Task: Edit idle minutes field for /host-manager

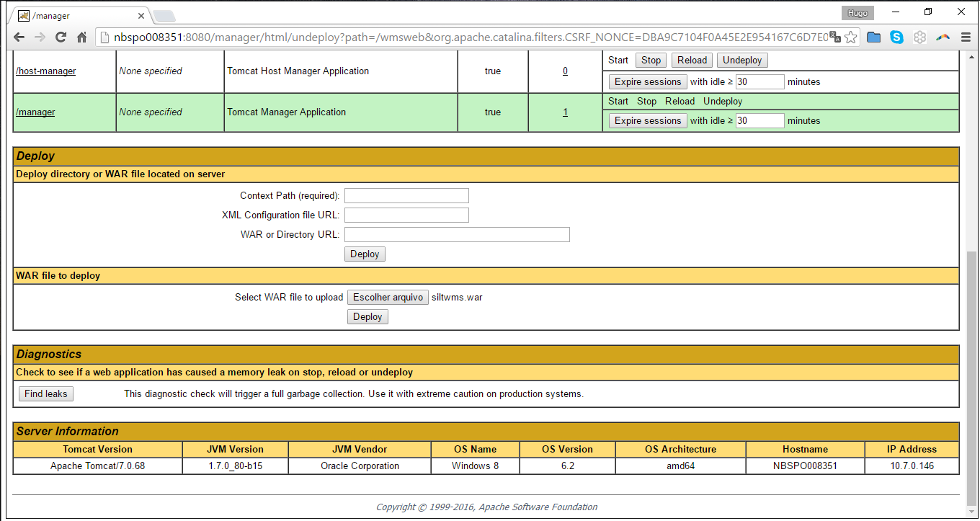Action: (759, 82)
